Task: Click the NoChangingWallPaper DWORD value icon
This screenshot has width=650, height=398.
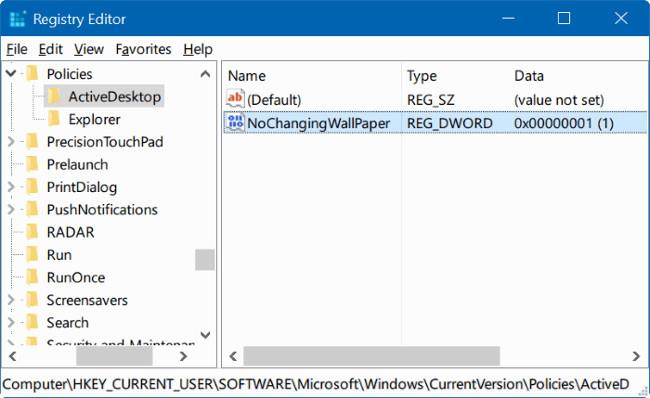Action: [235, 123]
